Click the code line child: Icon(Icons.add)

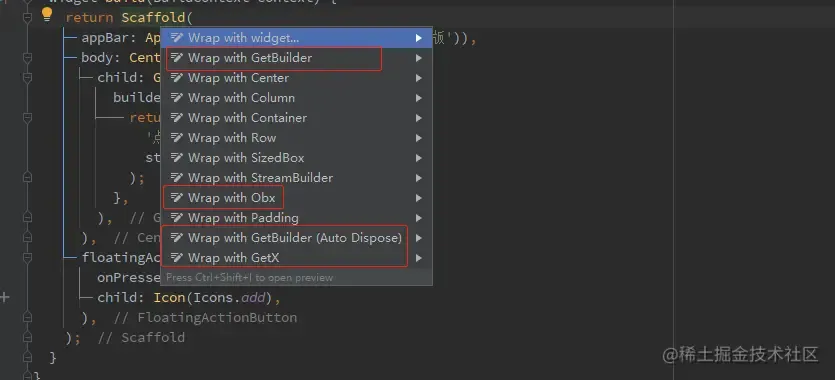click(189, 298)
